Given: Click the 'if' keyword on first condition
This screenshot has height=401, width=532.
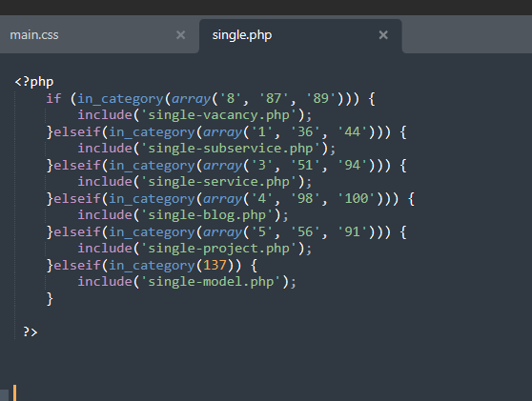Looking at the screenshot, I should coord(53,98).
